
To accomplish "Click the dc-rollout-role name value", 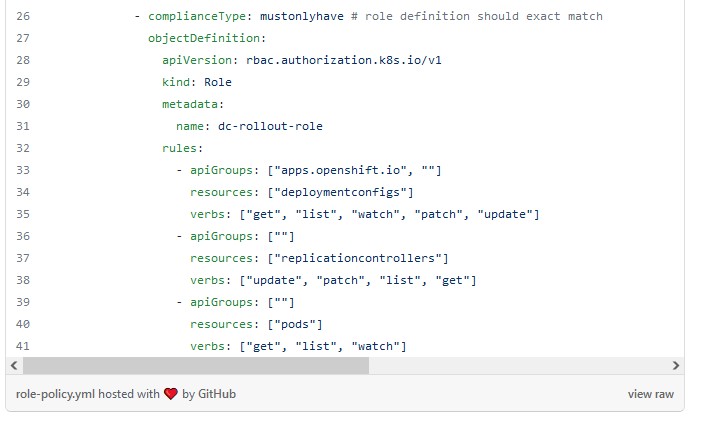I will tap(270, 126).
